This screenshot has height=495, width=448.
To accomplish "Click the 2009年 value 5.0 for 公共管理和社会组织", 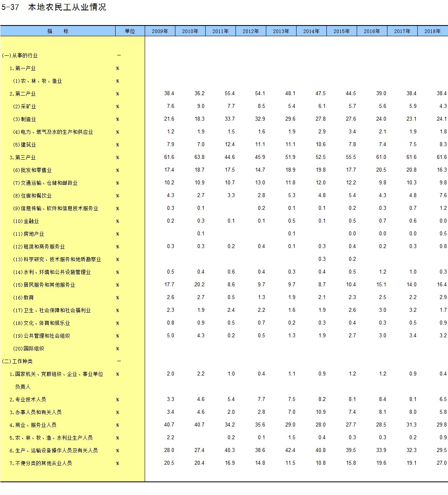I will (170, 336).
